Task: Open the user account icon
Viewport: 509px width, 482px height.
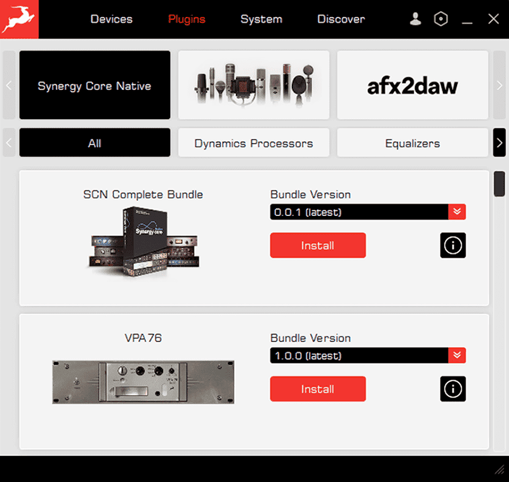Action: [x=415, y=19]
